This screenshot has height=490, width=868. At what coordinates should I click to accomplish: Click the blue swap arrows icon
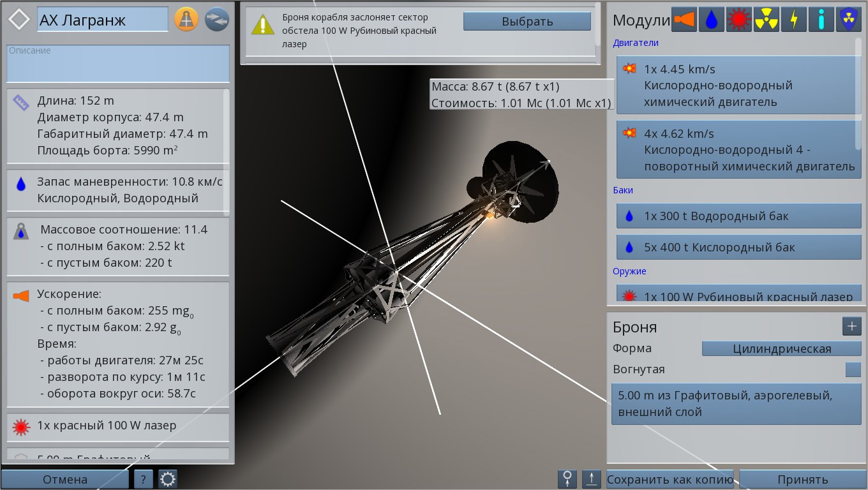pyautogui.click(x=217, y=20)
